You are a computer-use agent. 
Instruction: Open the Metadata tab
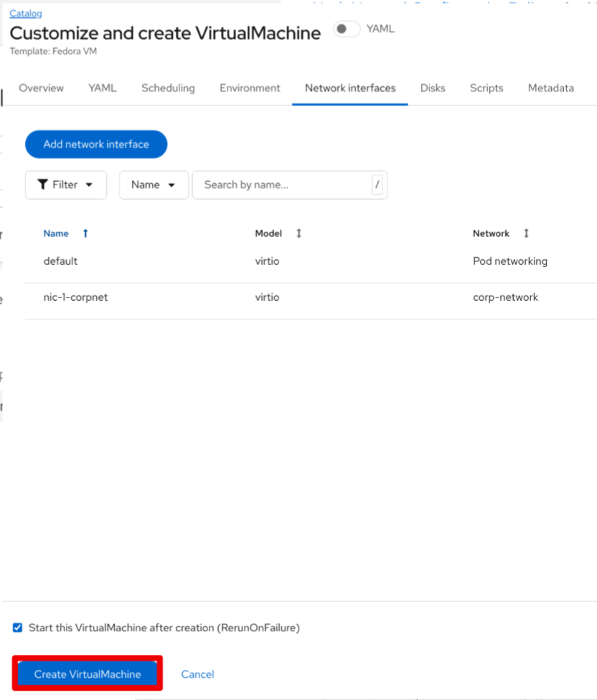[x=550, y=88]
